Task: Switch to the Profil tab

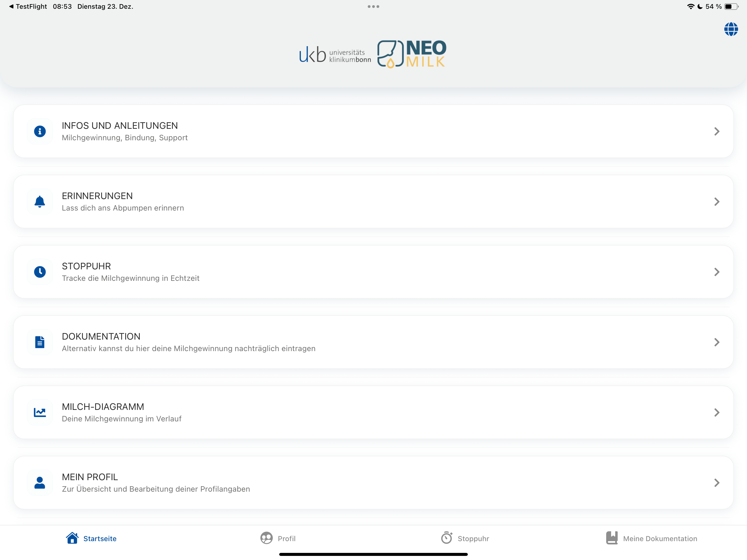Action: tap(278, 538)
